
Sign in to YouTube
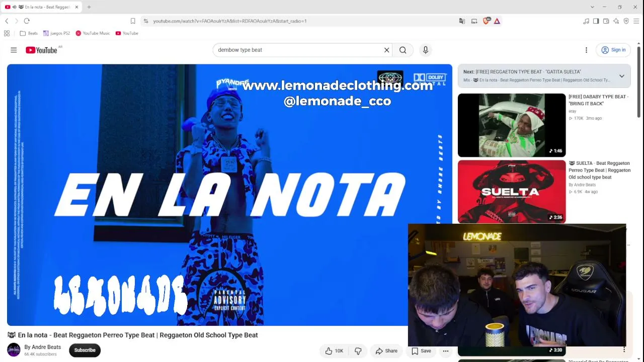click(613, 50)
